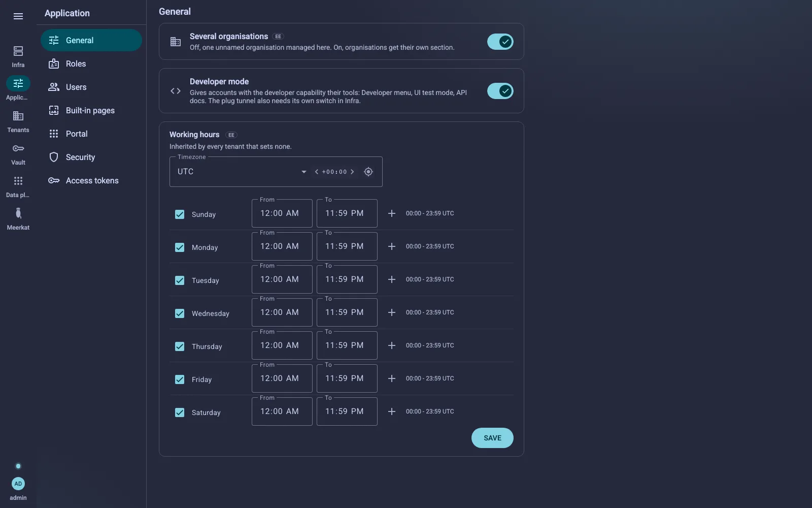Click the timezone auto-detect location icon

[x=368, y=172]
